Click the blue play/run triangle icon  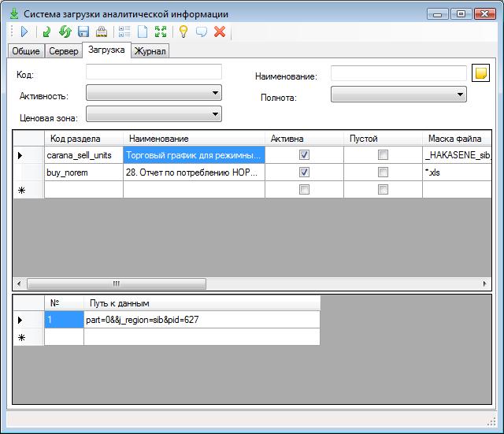[x=24, y=32]
